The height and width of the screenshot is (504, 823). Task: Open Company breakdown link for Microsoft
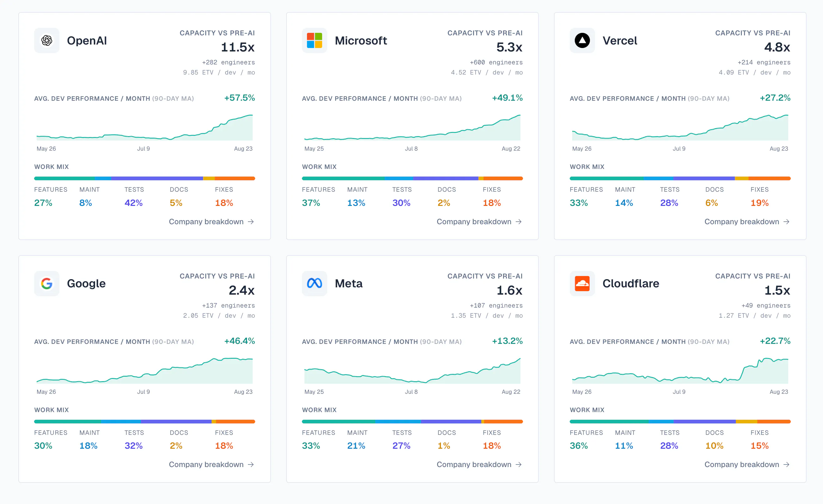tap(479, 221)
